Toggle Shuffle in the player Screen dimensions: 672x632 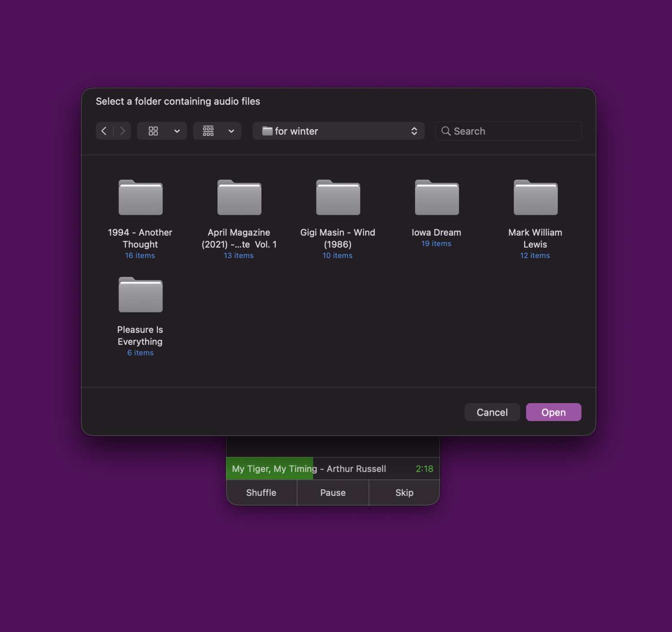(261, 493)
